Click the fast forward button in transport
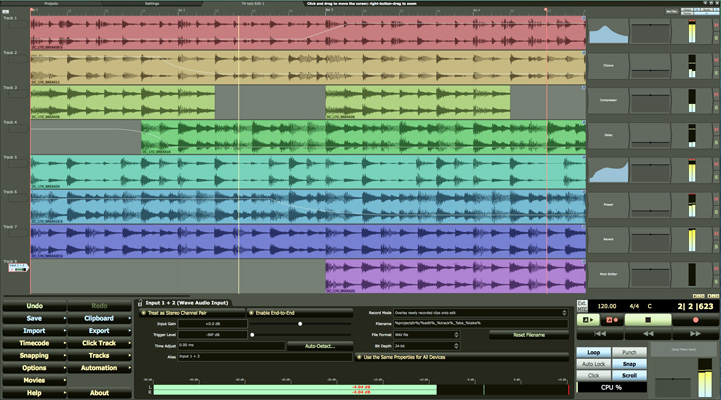Screen dimensions: 721x400 tap(695, 333)
